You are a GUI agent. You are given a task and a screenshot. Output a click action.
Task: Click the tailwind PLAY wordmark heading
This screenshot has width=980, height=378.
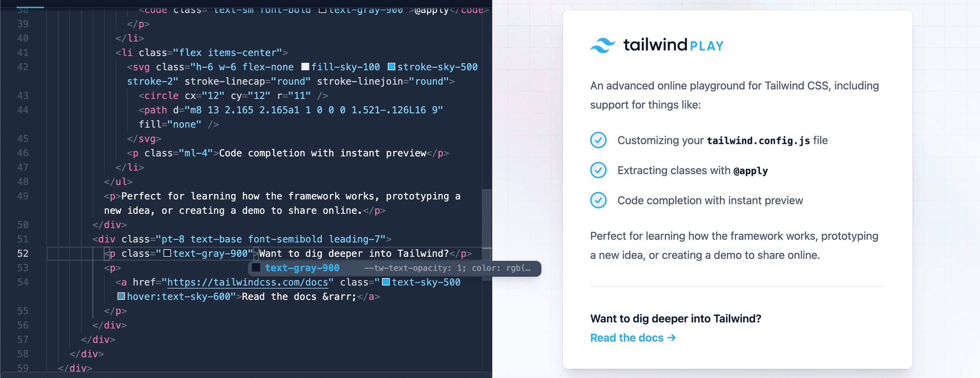[x=673, y=45]
